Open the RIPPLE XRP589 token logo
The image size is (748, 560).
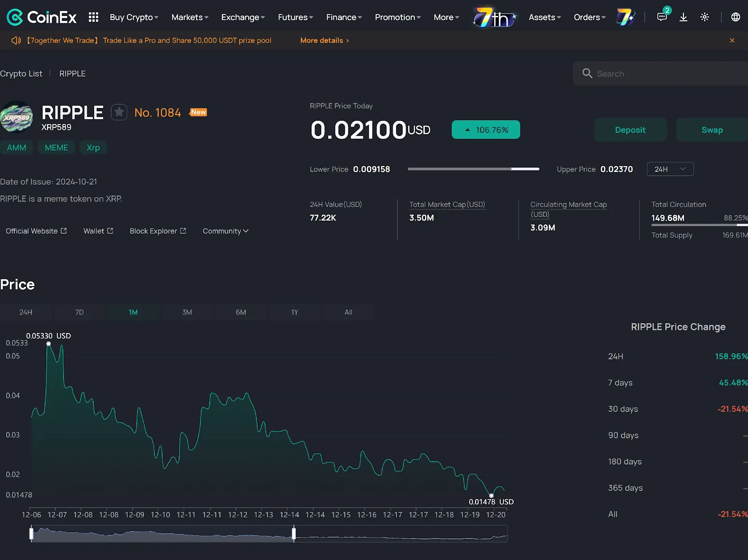pyautogui.click(x=16, y=117)
